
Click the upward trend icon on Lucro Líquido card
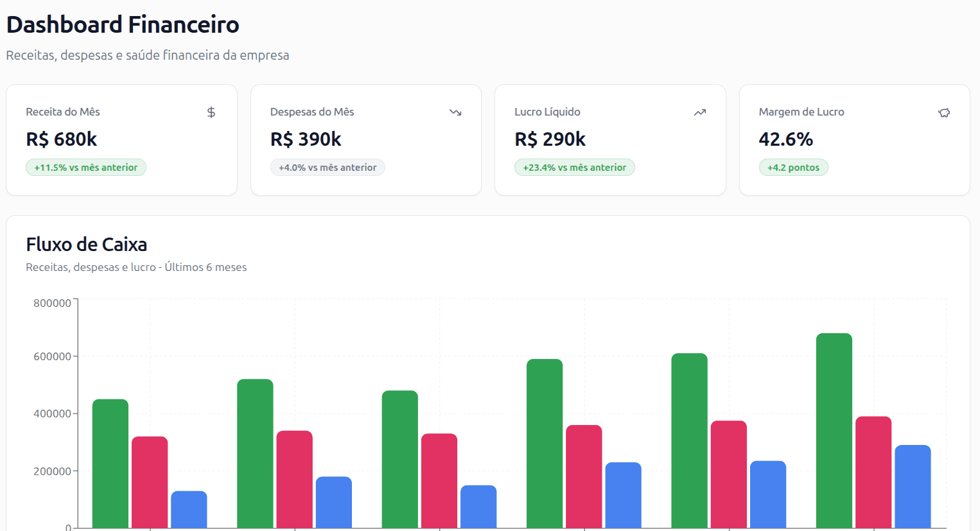click(700, 112)
